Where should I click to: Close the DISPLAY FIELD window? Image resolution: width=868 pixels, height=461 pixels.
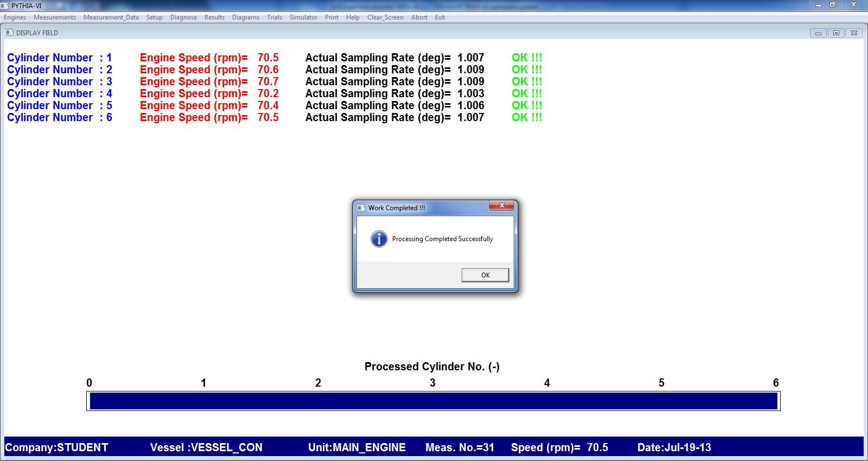point(854,33)
